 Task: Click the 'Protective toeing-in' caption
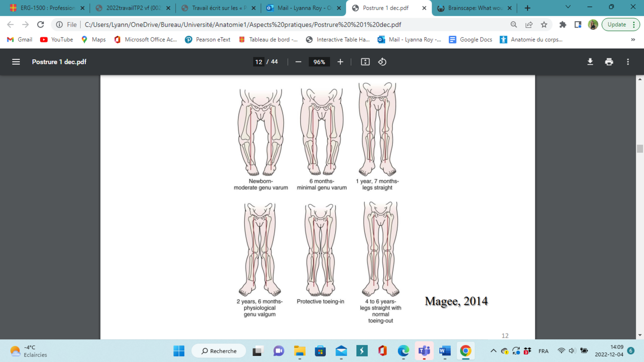pos(321,302)
